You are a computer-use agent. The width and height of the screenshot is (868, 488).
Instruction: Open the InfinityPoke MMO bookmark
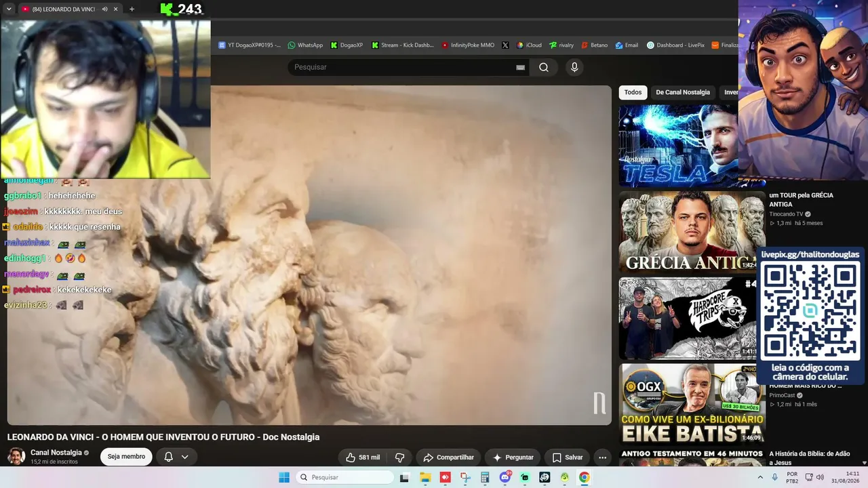pyautogui.click(x=468, y=45)
